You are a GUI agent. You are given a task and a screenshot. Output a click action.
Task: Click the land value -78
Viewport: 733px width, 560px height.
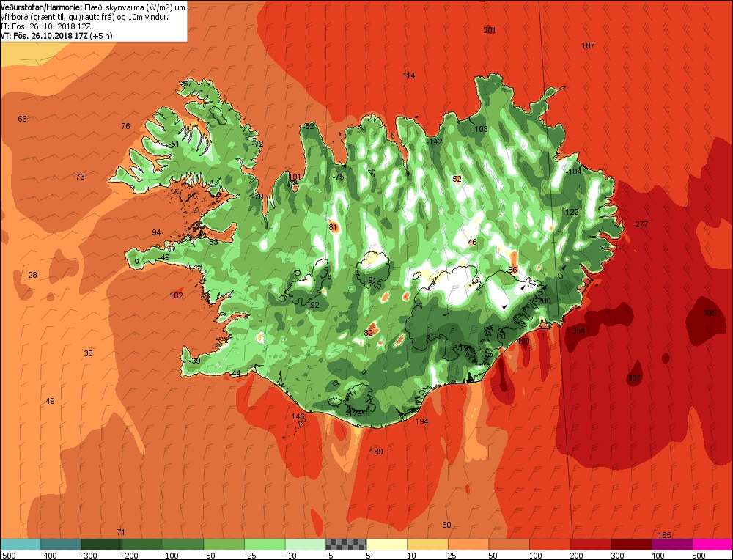pos(257,196)
